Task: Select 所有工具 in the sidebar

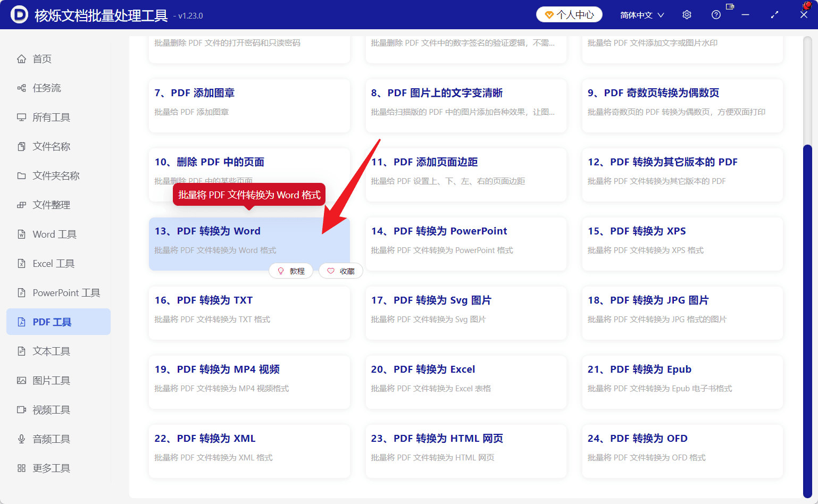Action: click(x=59, y=117)
